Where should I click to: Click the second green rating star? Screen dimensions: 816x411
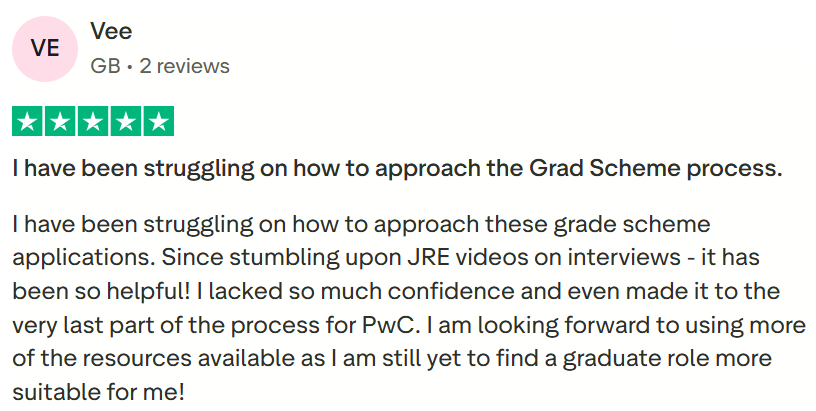61,122
